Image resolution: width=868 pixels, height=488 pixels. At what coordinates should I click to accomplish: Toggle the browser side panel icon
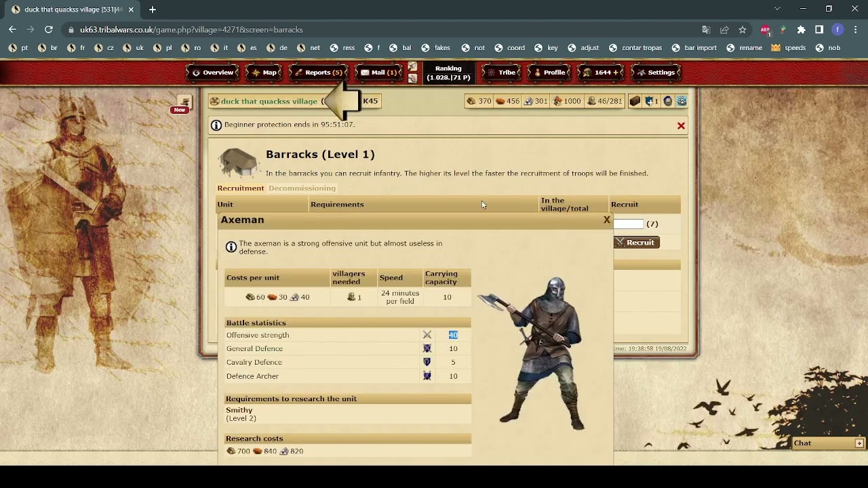[x=819, y=30]
